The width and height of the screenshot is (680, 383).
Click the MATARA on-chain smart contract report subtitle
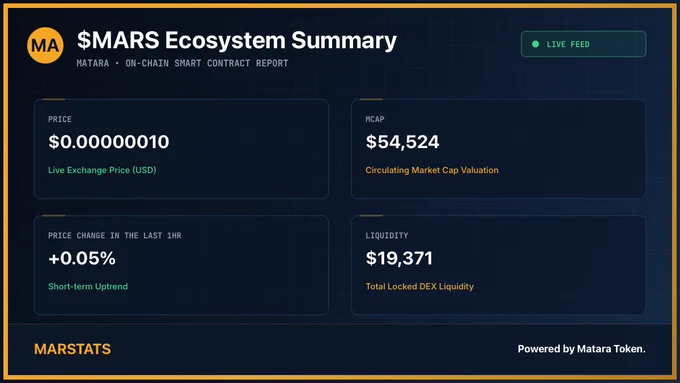point(182,63)
